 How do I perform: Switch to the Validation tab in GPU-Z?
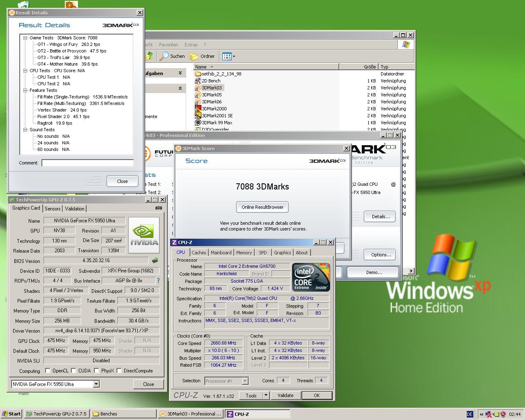(x=75, y=209)
